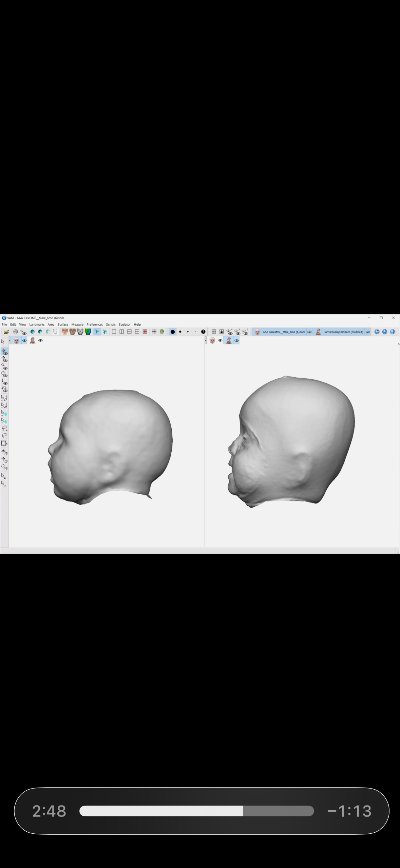Select the rainbow color-map surface view icon

[88, 332]
